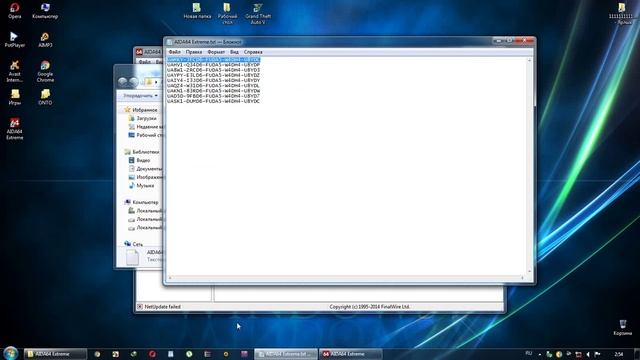Screen dimensions: 640x360
Task: Click the key line starting with UASK1
Action: coord(213,101)
